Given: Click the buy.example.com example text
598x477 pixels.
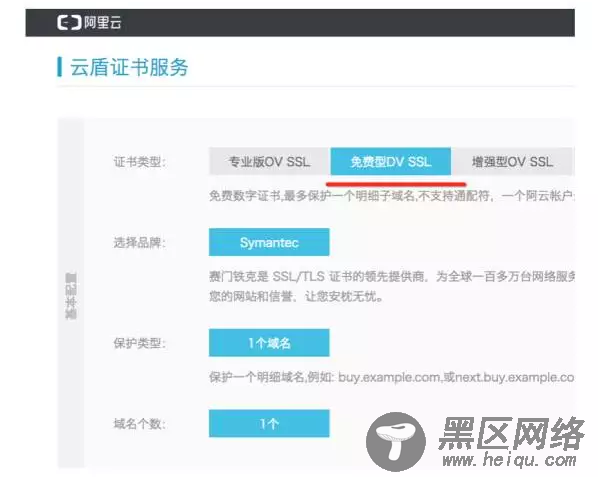Looking at the screenshot, I should coord(389,377).
